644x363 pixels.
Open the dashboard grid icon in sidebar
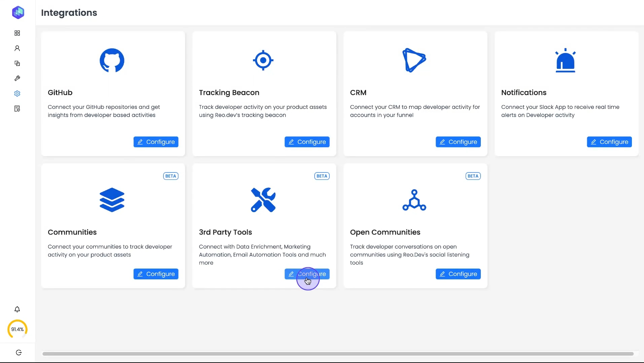pos(17,33)
